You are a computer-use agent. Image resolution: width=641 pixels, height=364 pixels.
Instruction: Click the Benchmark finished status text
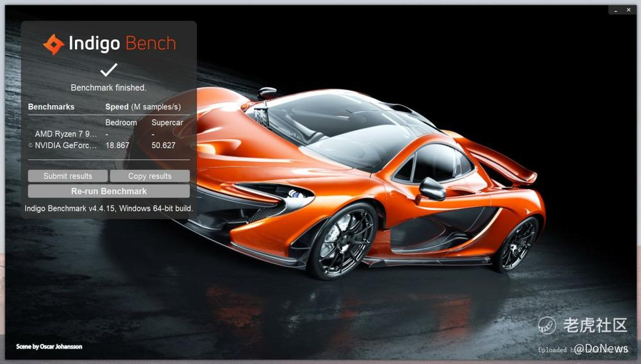tap(108, 88)
